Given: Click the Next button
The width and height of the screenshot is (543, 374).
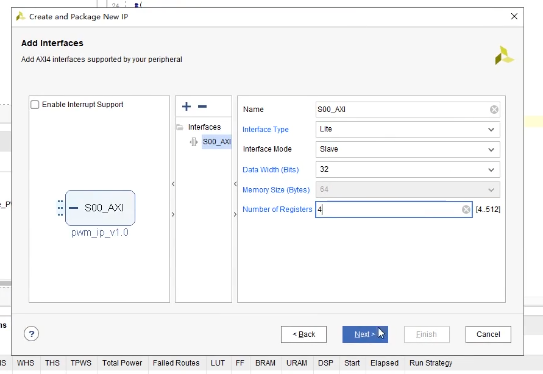Looking at the screenshot, I should (365, 334).
